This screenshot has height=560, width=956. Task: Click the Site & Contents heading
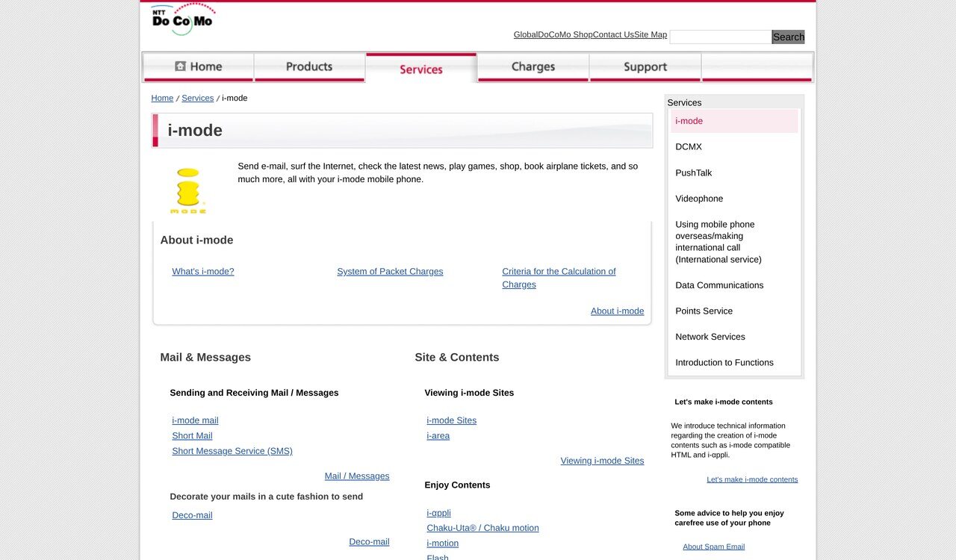(456, 358)
